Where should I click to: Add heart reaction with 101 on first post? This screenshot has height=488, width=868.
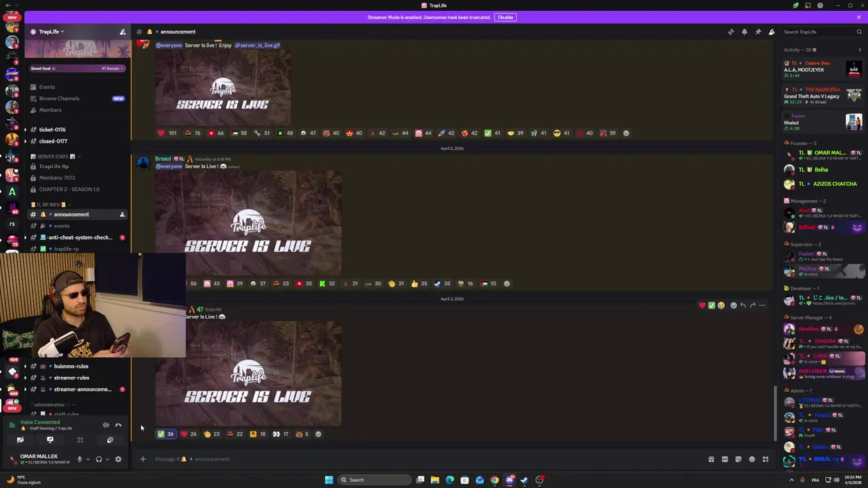[x=167, y=133]
